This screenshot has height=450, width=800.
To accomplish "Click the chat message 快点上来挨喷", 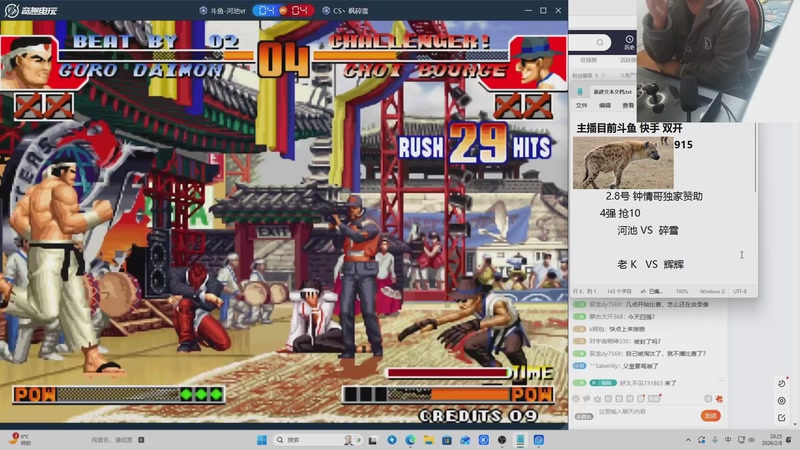I will [627, 329].
